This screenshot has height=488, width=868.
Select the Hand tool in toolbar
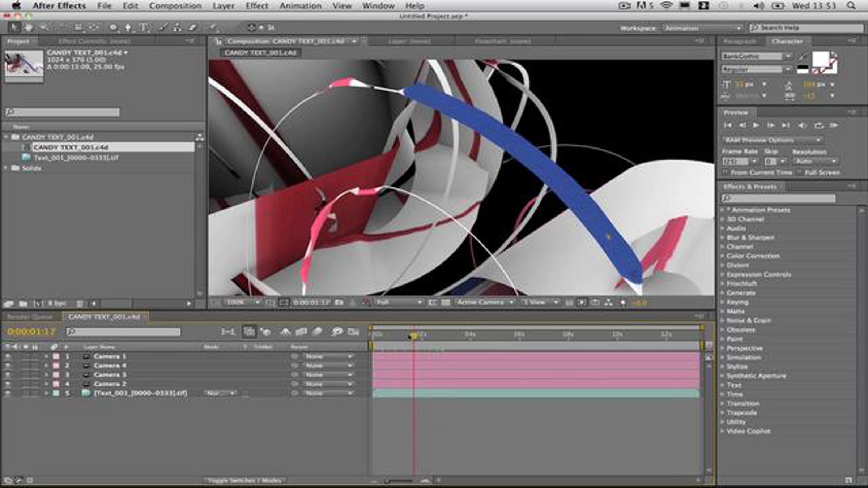(x=28, y=27)
